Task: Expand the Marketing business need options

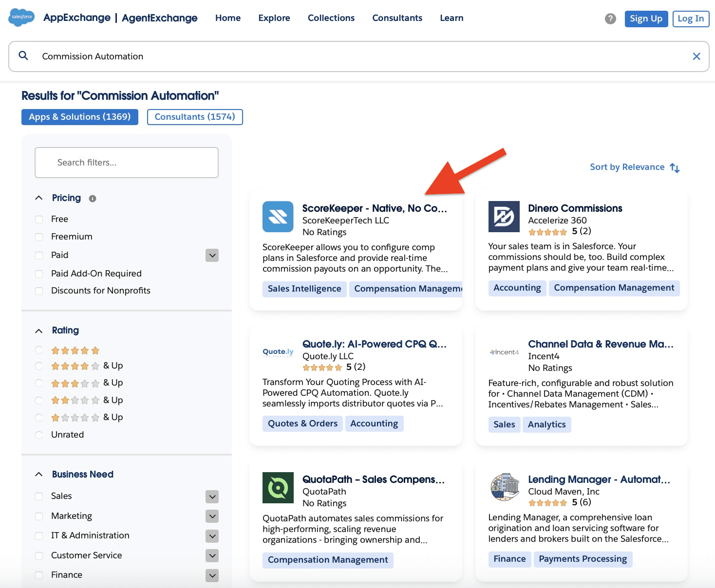Action: pos(211,516)
